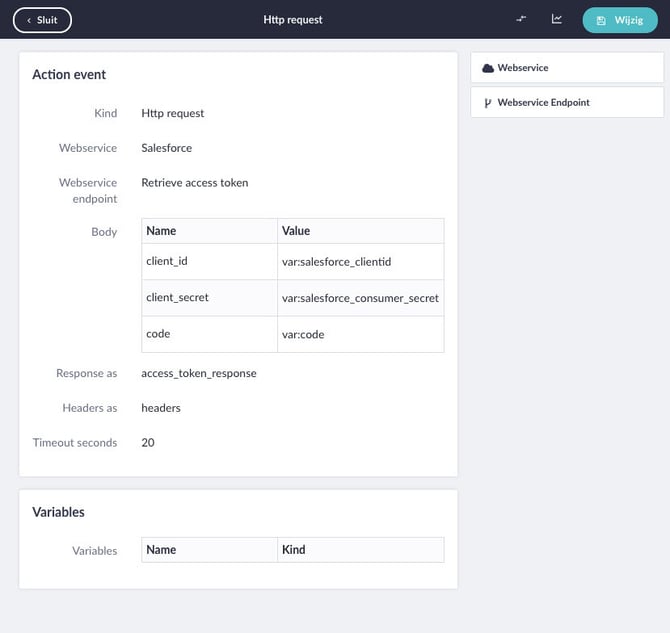
Task: Select the client_id body row
Action: 293,262
